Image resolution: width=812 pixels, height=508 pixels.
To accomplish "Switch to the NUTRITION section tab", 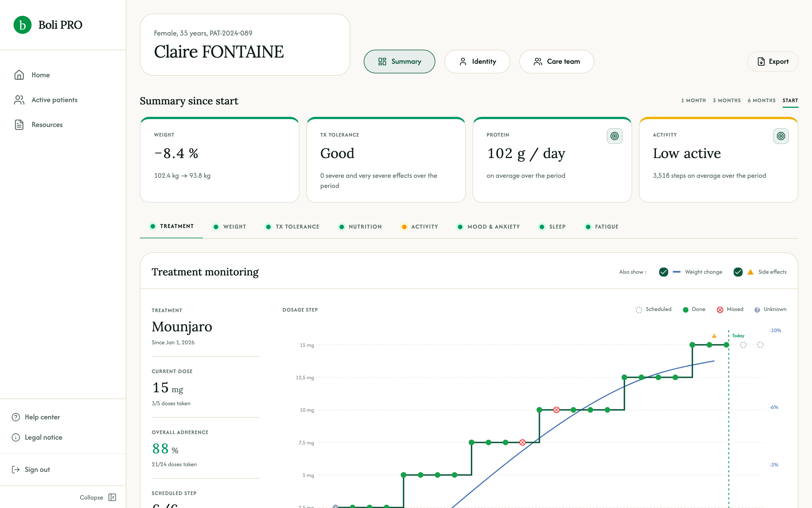I will (x=360, y=227).
